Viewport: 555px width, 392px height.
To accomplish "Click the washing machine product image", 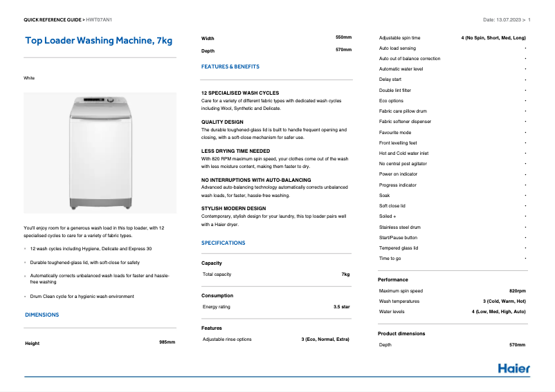I will 100,151.
